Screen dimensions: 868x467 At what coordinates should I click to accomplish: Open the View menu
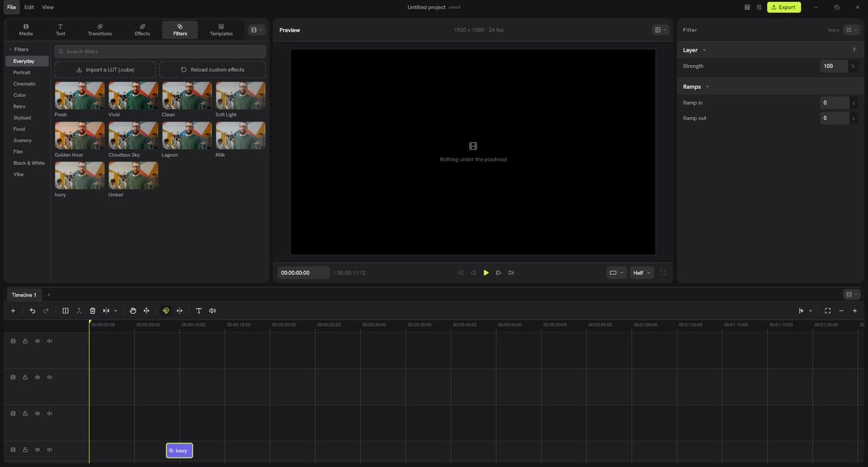click(x=47, y=7)
